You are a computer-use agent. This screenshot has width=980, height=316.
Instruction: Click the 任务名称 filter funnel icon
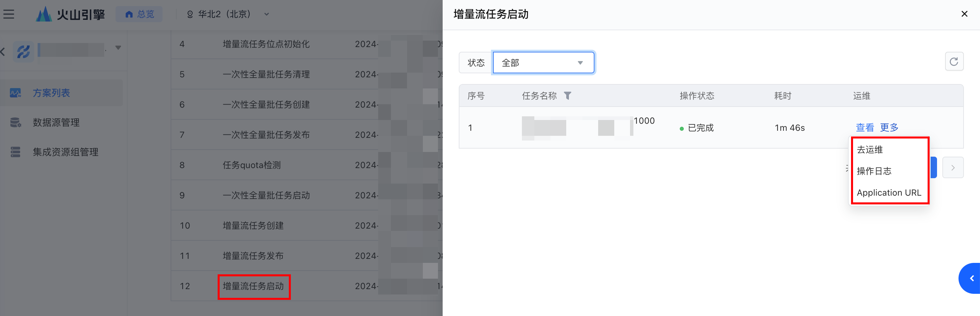[567, 95]
